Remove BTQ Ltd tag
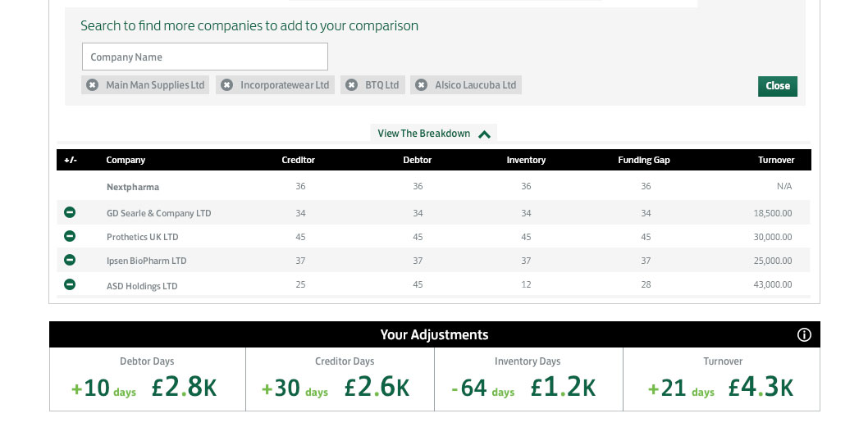This screenshot has width=868, height=427. tap(351, 85)
